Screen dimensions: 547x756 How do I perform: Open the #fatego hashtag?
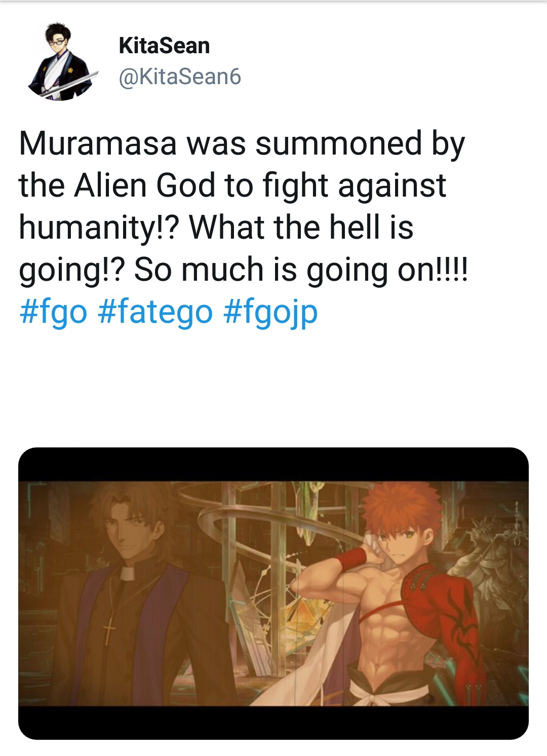pyautogui.click(x=154, y=311)
